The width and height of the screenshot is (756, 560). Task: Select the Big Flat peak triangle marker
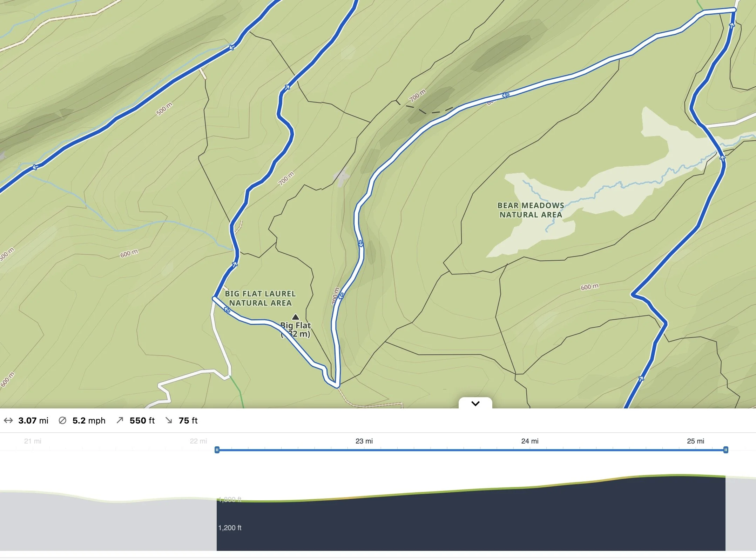[296, 317]
